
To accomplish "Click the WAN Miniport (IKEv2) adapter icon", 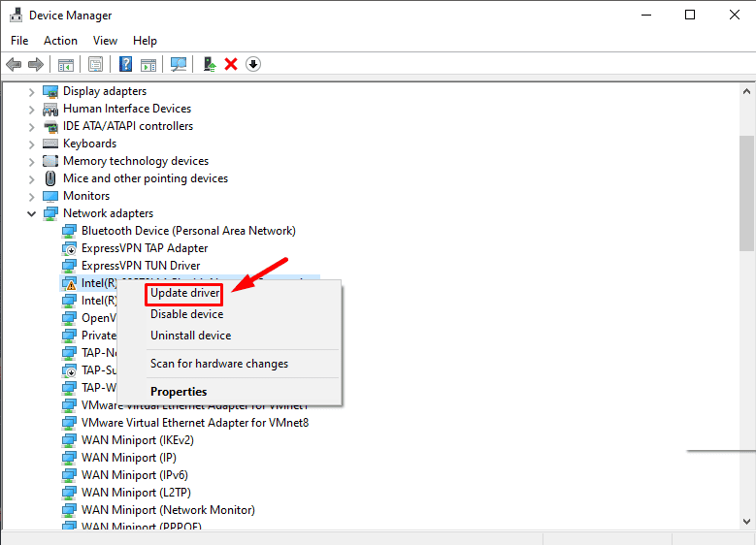I will tap(69, 440).
